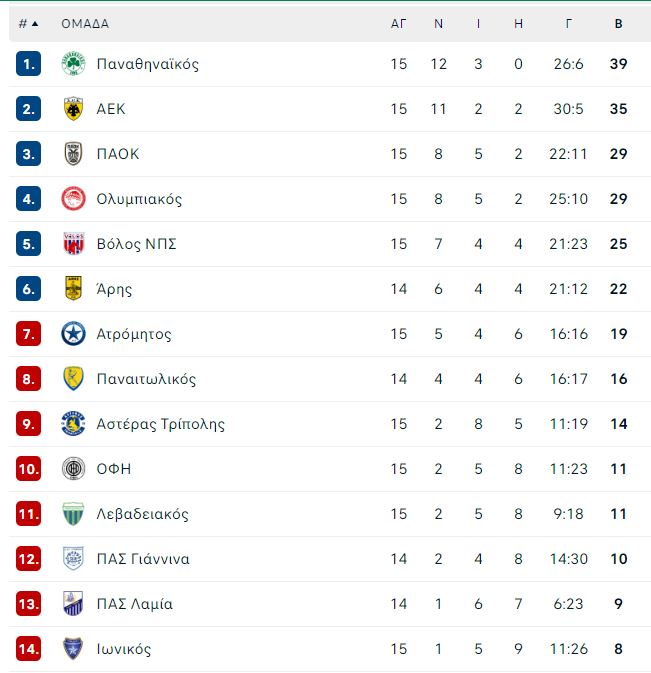Click the red rank badge 12
This screenshot has height=673, width=651.
tap(28, 558)
